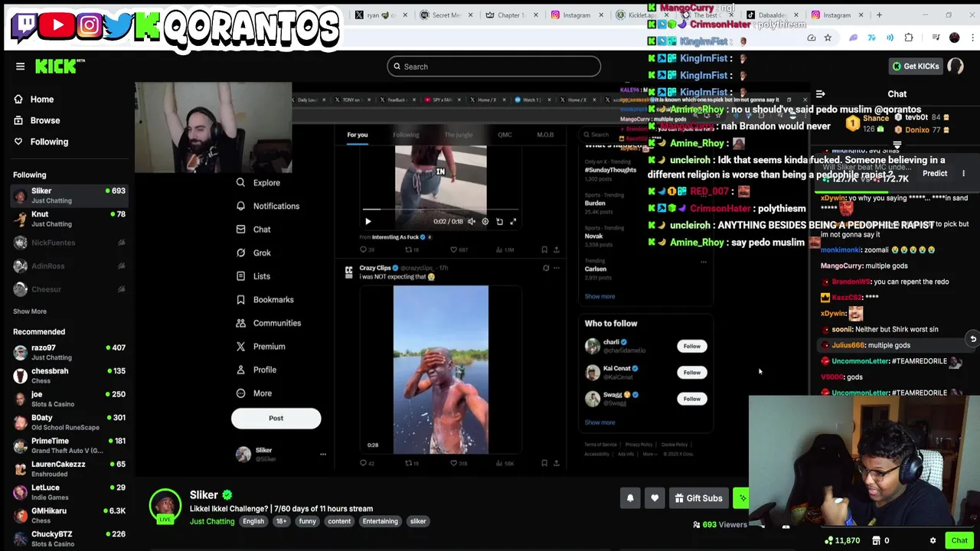Open Bookmarks in streamed X sidebar
Screen dimensions: 980x551
(265, 299)
